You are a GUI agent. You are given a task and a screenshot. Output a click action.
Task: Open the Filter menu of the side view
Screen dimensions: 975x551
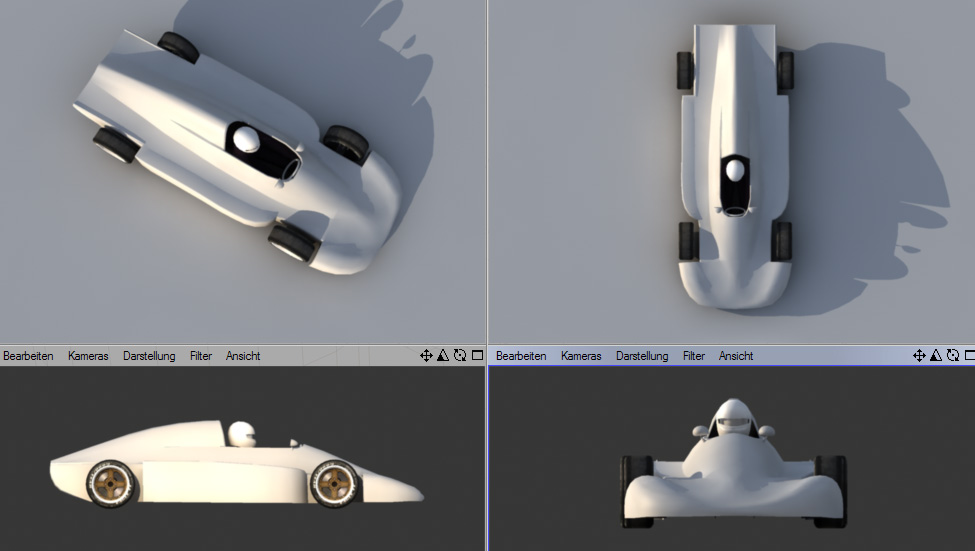point(201,356)
